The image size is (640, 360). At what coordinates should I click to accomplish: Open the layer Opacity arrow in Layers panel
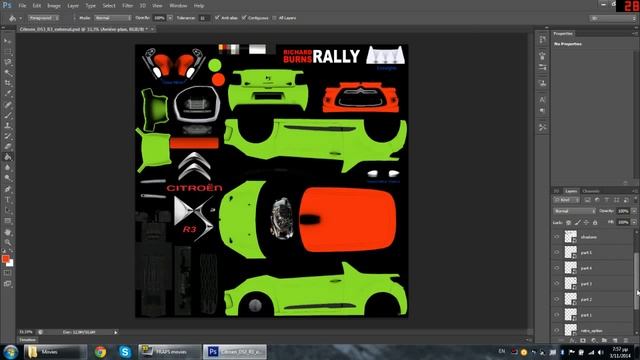[633, 211]
